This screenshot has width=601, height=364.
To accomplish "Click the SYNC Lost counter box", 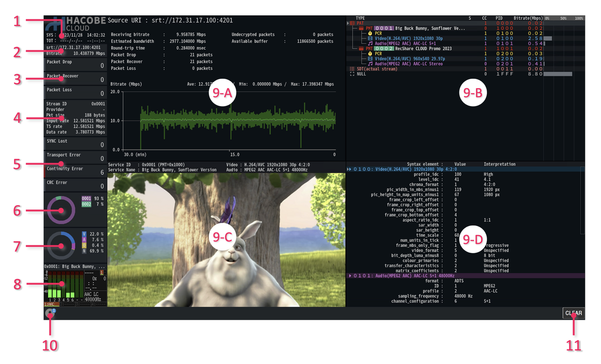I will tap(75, 144).
